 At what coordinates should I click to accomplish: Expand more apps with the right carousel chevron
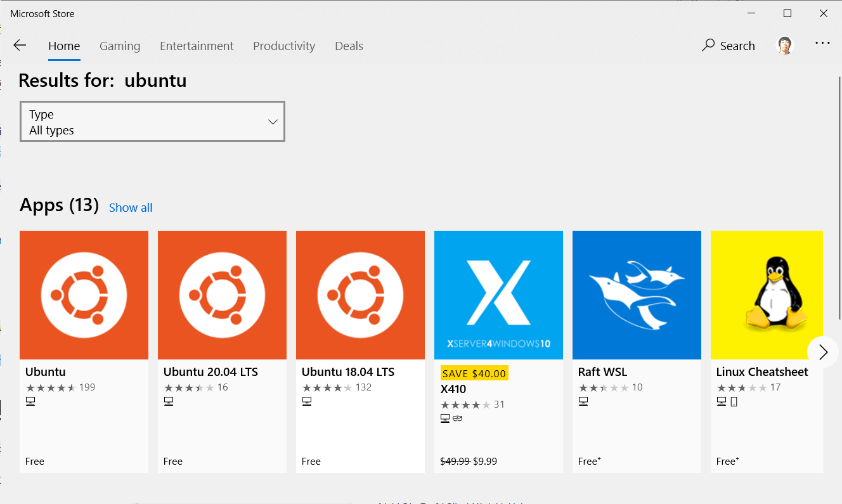pyautogui.click(x=822, y=352)
